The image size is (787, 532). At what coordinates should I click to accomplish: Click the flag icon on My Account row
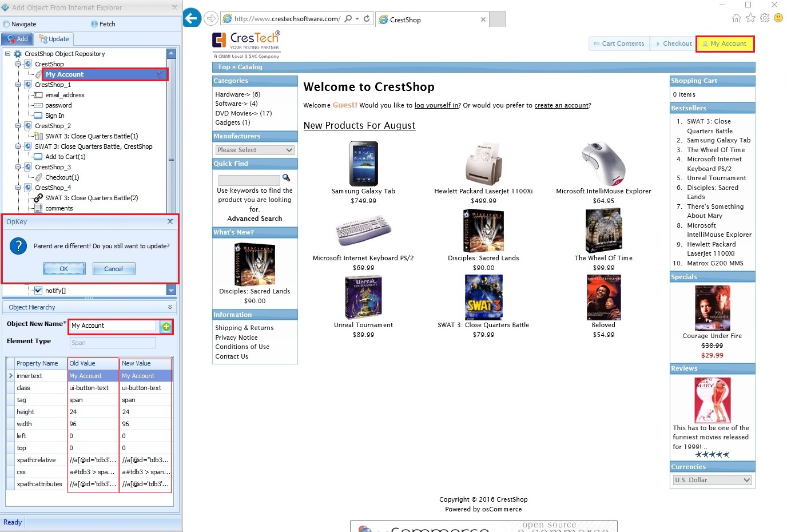[160, 74]
